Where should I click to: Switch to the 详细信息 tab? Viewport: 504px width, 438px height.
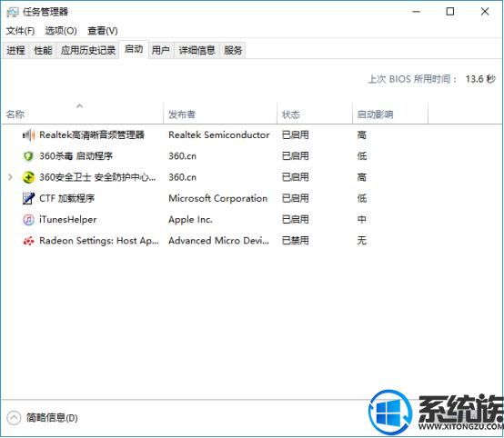click(x=197, y=50)
